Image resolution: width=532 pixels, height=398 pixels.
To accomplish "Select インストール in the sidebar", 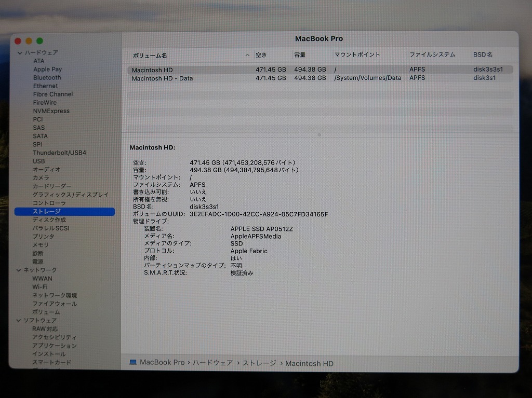I will (49, 354).
